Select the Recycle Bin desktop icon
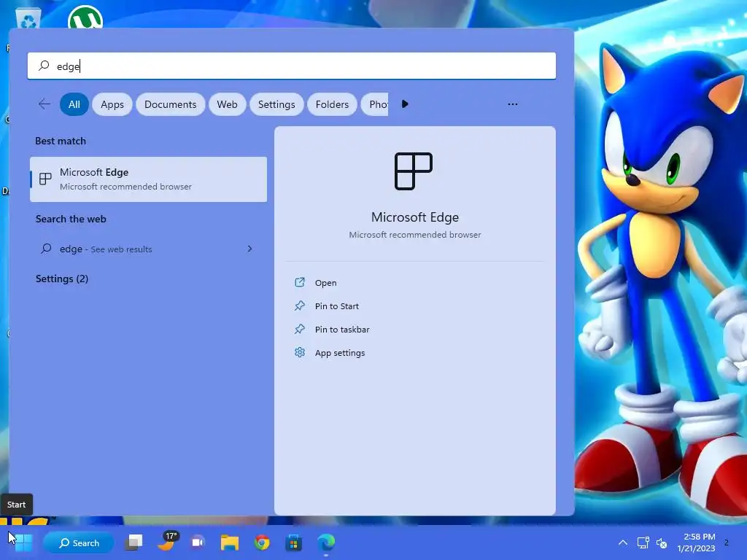 pos(28,18)
